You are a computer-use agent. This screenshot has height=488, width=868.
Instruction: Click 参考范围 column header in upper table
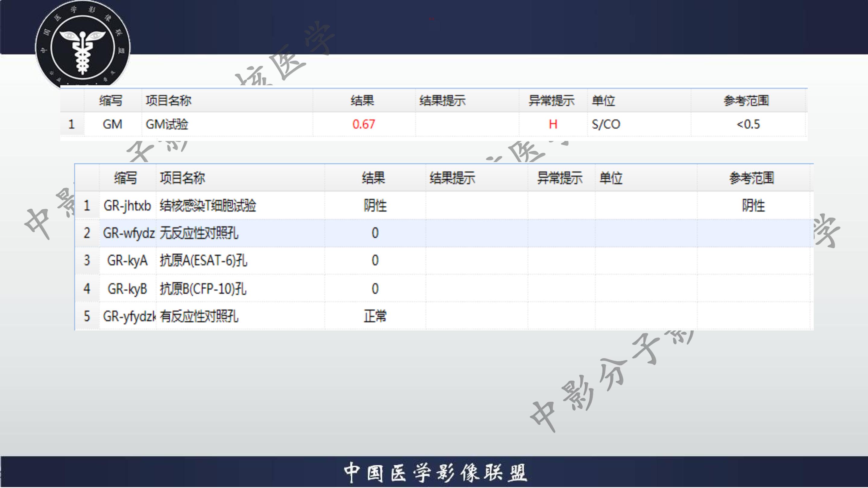746,101
